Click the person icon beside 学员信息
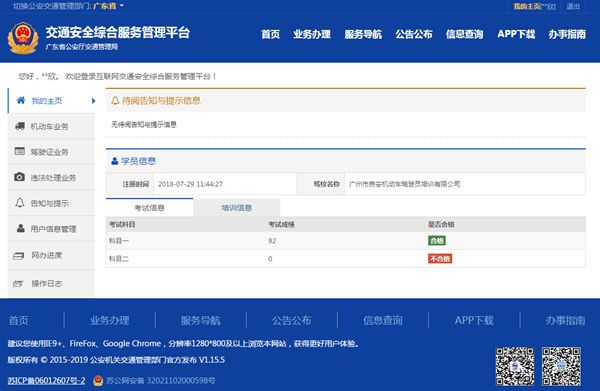Screen dimensions: 600x391 114,161
